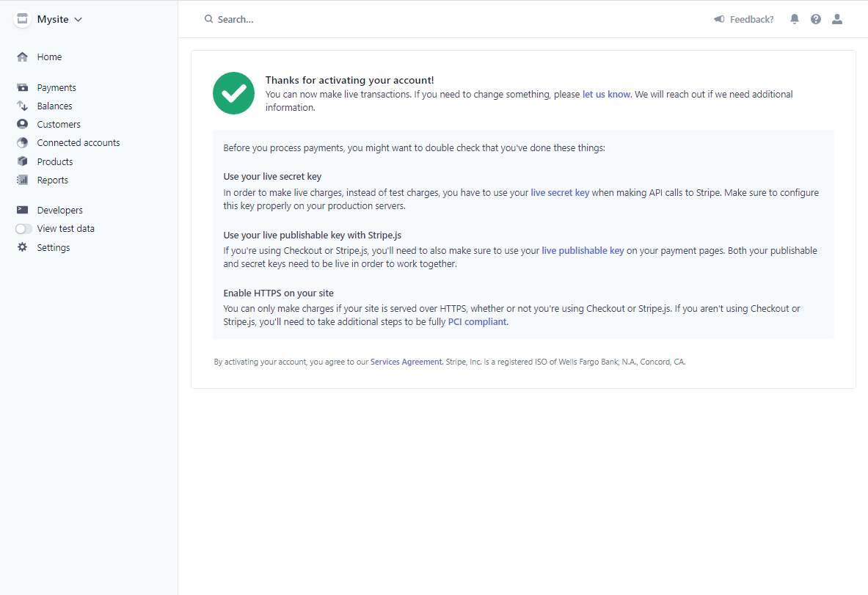This screenshot has height=595, width=868.
Task: Toggle the View test data switch
Action: pos(23,229)
